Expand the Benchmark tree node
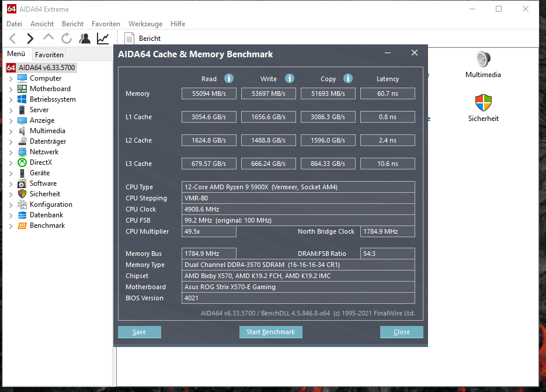546x392 pixels. 11,226
